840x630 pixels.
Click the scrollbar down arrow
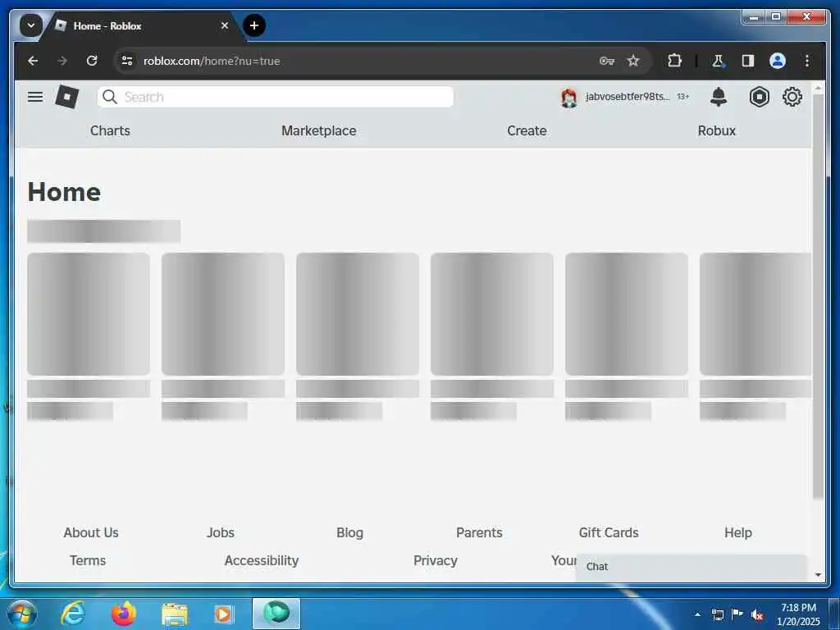pos(818,575)
